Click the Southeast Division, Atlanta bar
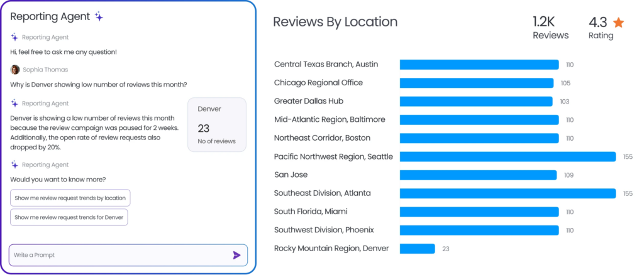 [x=508, y=193]
